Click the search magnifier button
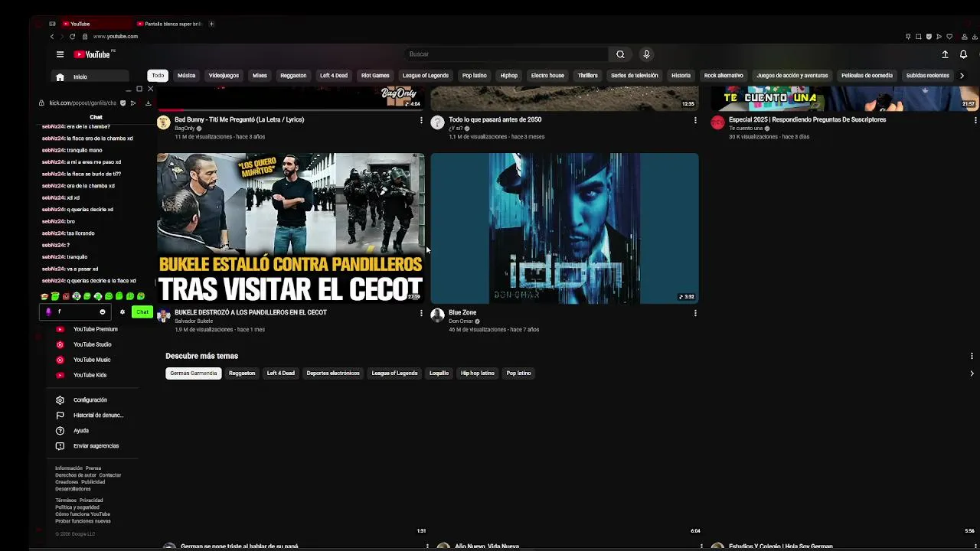The width and height of the screenshot is (980, 551). tap(620, 54)
